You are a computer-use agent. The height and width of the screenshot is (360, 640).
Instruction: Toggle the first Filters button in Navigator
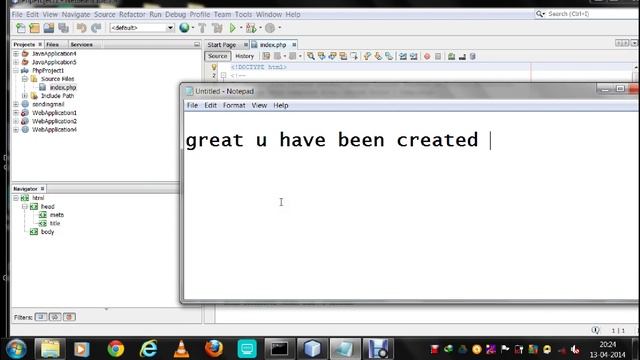click(x=41, y=317)
